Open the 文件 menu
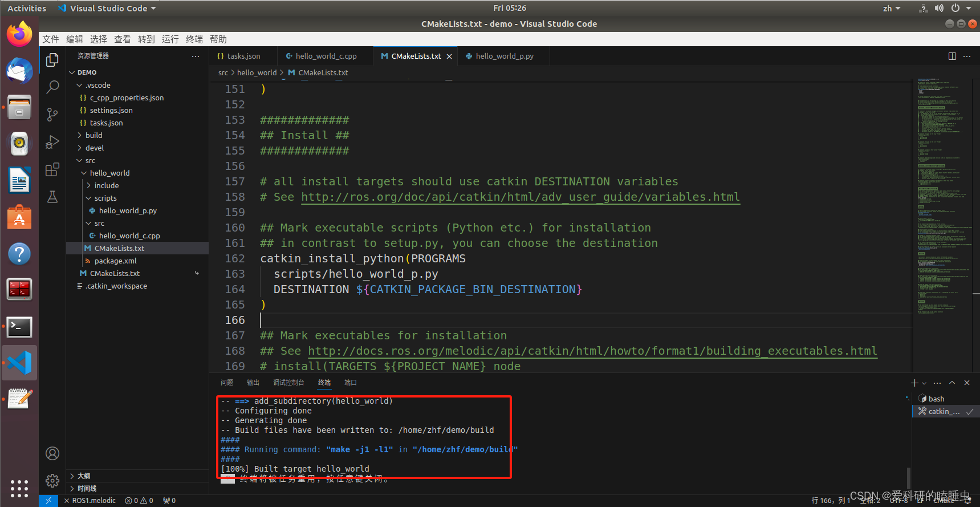Viewport: 980px width, 507px height. (51, 39)
